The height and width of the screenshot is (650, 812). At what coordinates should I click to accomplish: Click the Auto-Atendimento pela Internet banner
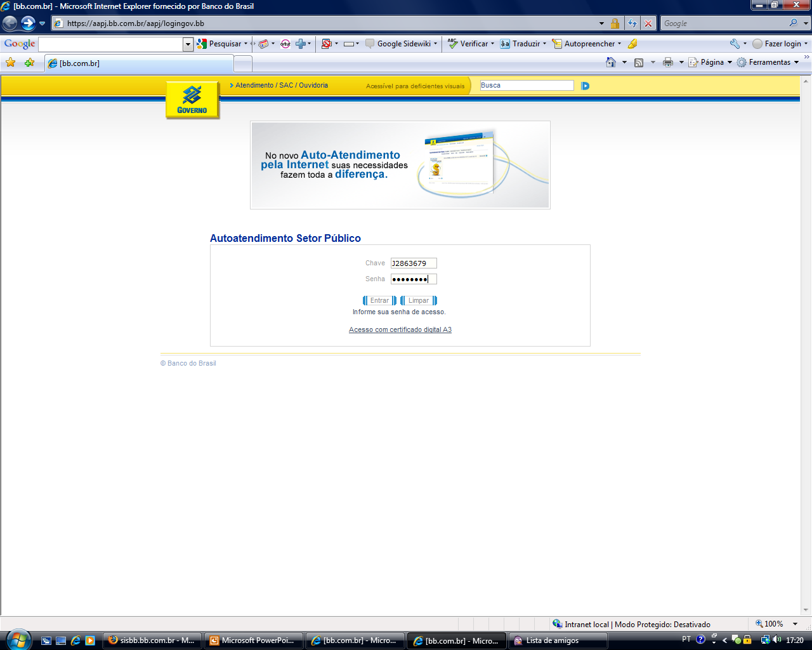(400, 165)
